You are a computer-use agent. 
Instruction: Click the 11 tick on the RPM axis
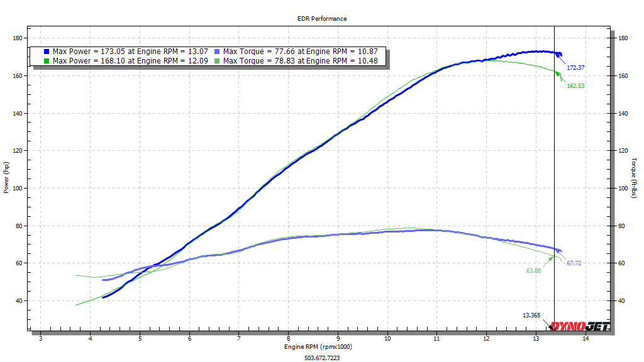(x=437, y=338)
